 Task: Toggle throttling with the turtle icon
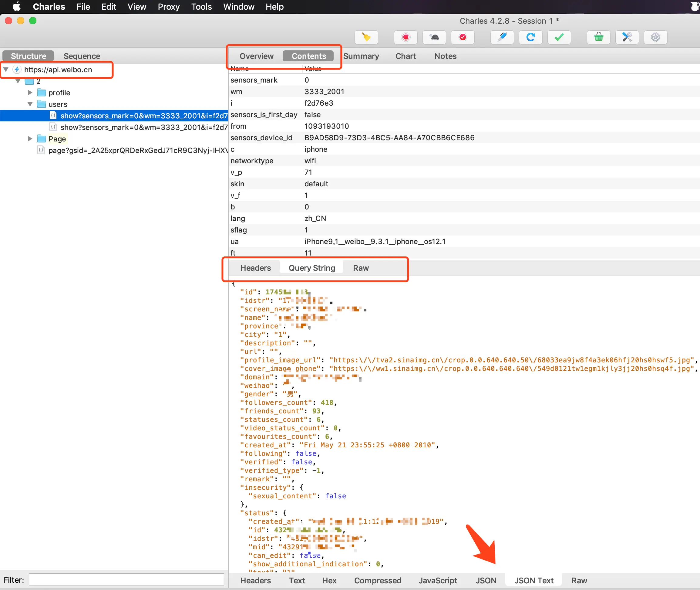[x=434, y=37]
